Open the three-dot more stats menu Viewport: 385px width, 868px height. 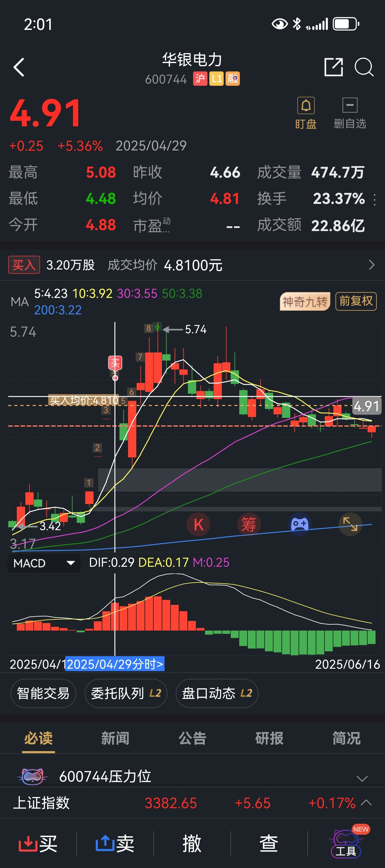[x=375, y=200]
